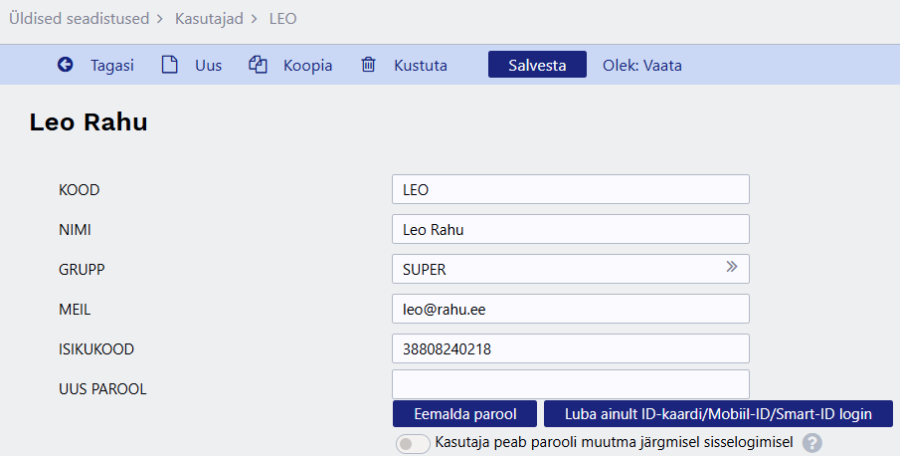Enable ID-kaardi/Mobiil-ID/Smart-ID only login
This screenshot has width=900, height=456.
tap(718, 414)
